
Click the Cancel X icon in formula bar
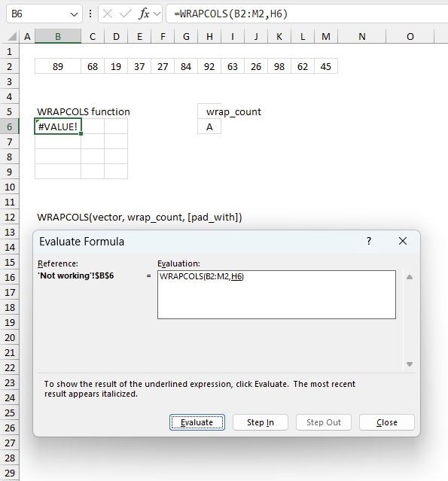point(108,14)
